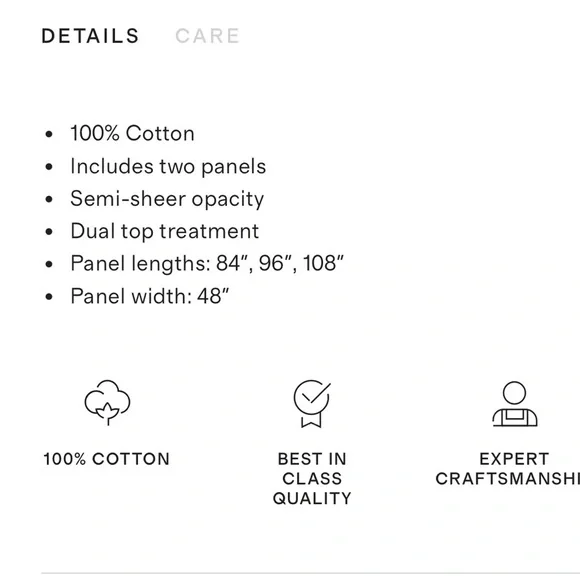The width and height of the screenshot is (580, 580).
Task: Click the 'Dual top treatment' bullet
Action: (165, 232)
